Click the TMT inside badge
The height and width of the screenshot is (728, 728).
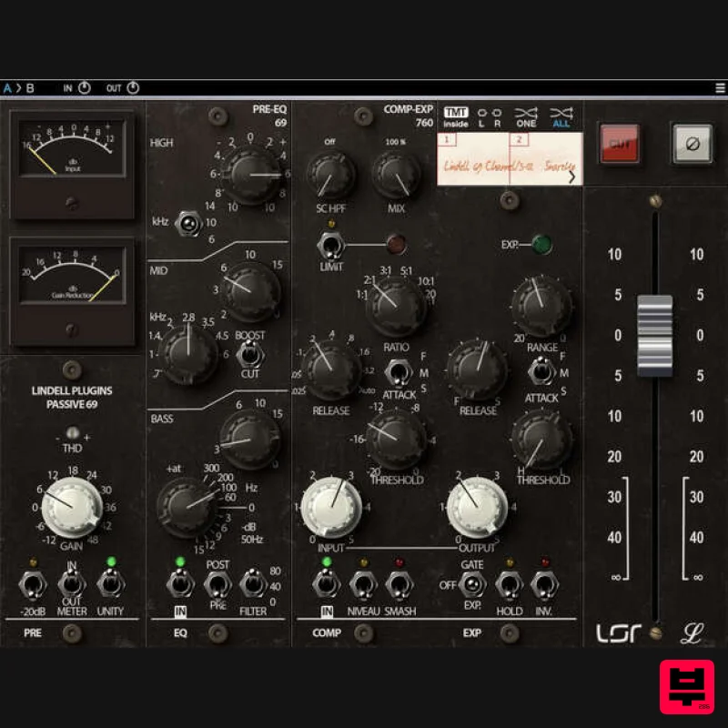click(456, 117)
